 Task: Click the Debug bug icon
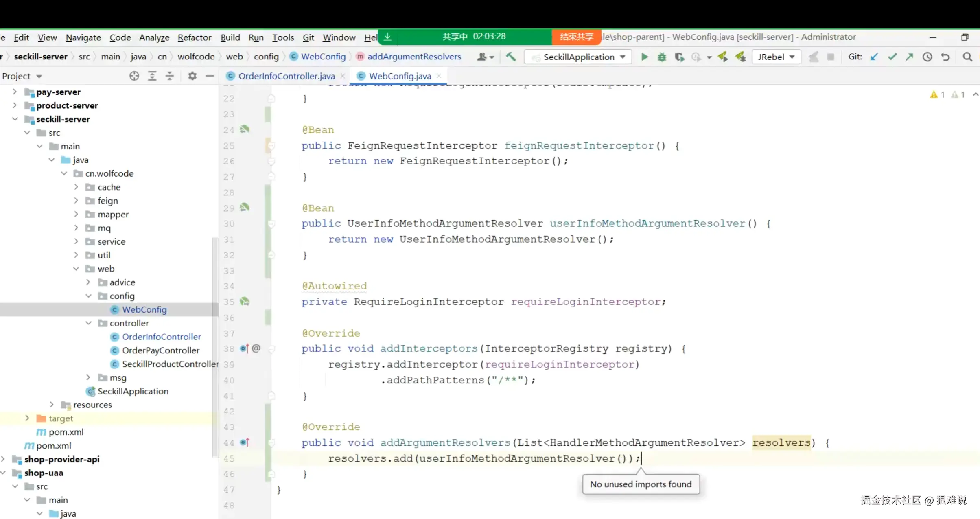[662, 57]
